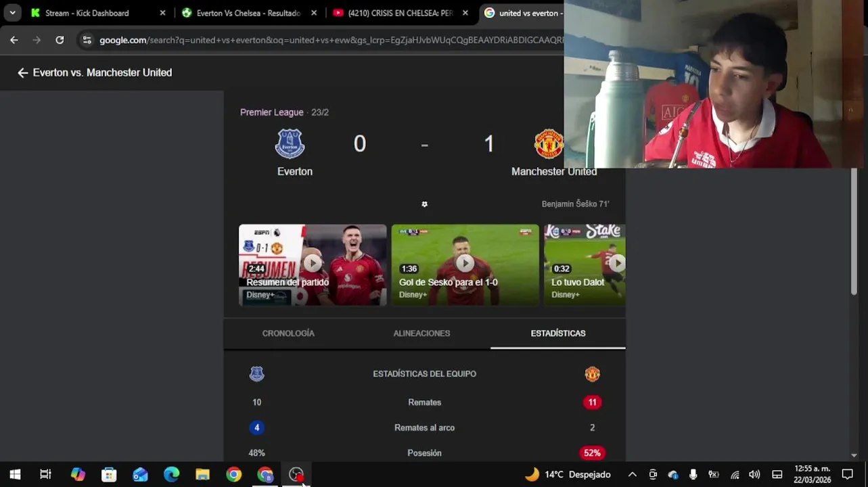Open the CRONOLOGÍA tab
868x487 pixels.
(288, 333)
